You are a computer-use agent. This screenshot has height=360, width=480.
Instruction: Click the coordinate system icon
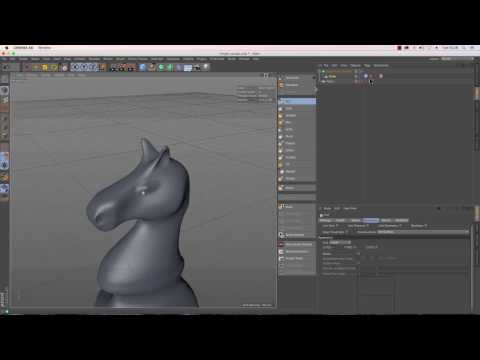[x=102, y=67]
